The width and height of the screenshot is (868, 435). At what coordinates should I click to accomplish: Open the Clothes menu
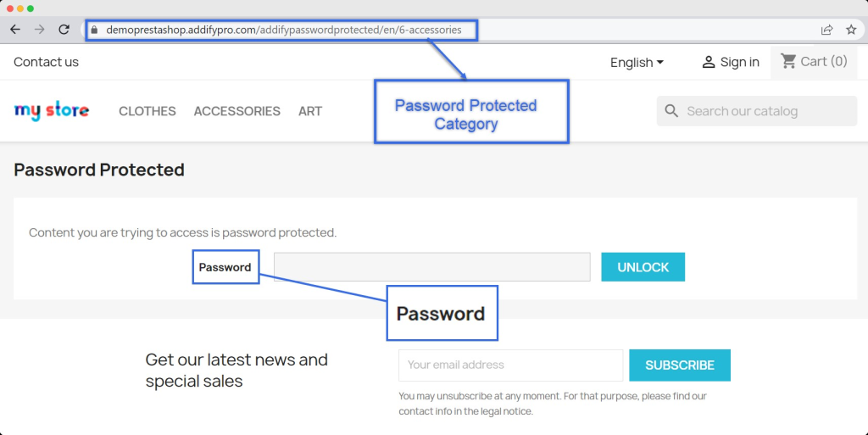click(x=147, y=111)
